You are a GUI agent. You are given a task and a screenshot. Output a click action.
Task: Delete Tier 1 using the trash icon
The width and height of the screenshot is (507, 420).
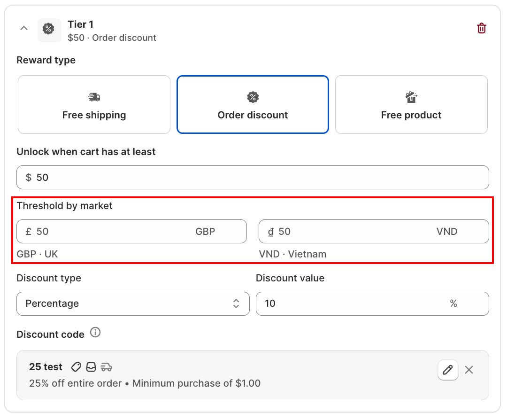(x=482, y=28)
